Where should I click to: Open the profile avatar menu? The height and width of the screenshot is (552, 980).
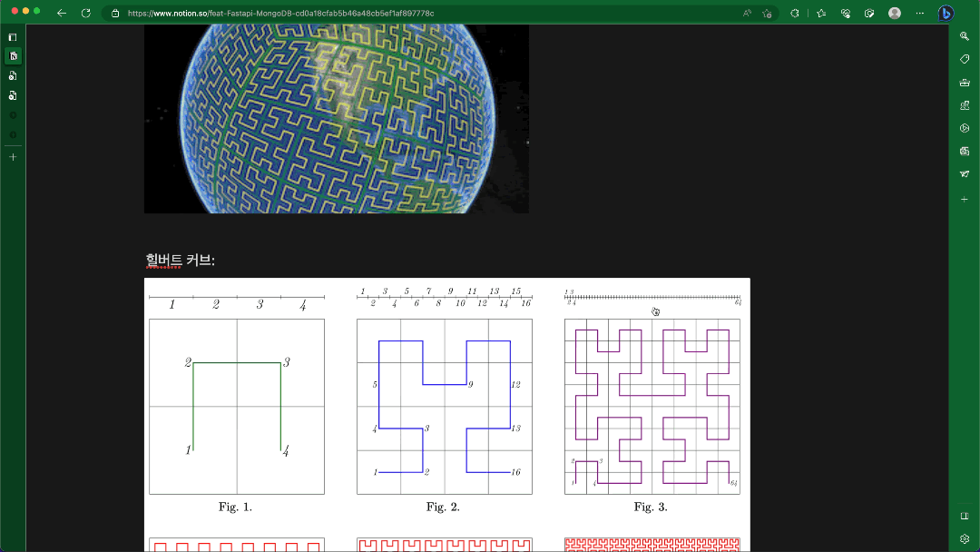(x=895, y=13)
